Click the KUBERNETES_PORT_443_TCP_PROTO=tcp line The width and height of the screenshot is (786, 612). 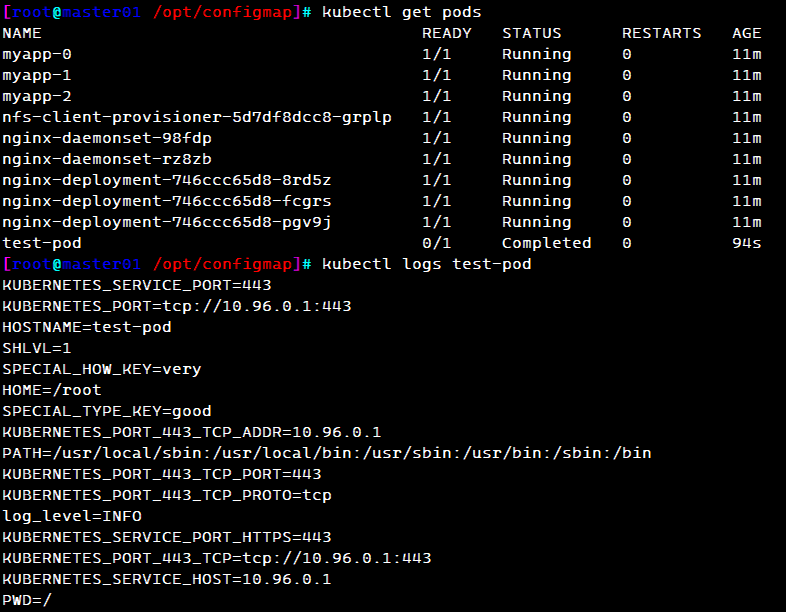[167, 495]
